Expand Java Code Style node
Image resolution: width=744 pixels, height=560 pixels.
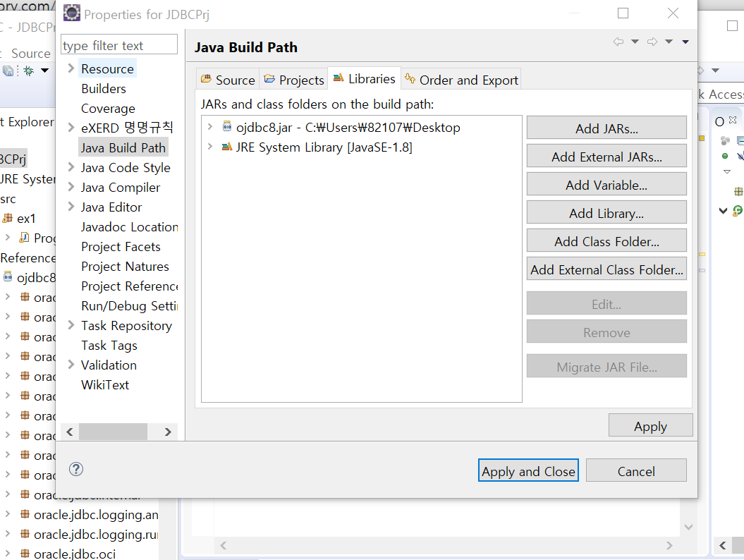click(x=71, y=167)
